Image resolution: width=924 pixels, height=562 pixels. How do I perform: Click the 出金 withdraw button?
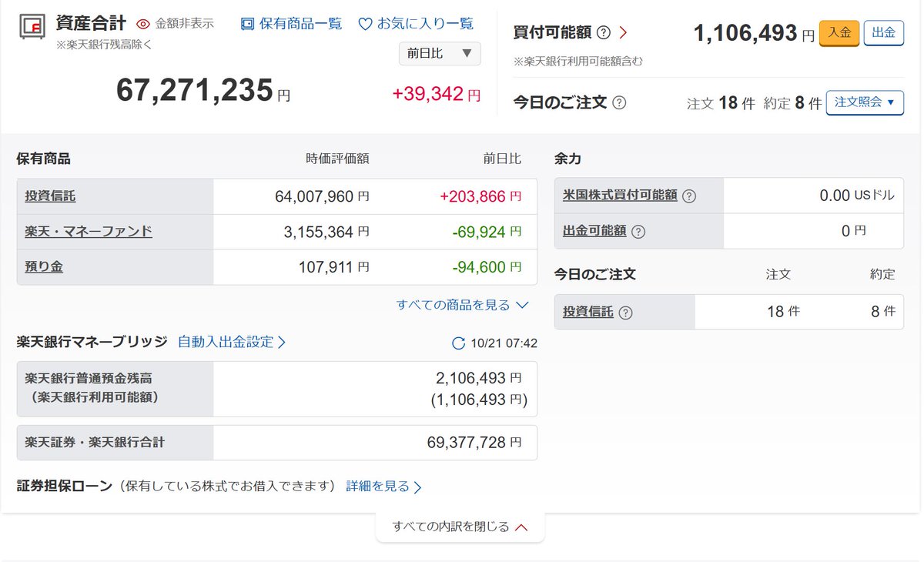tap(884, 33)
